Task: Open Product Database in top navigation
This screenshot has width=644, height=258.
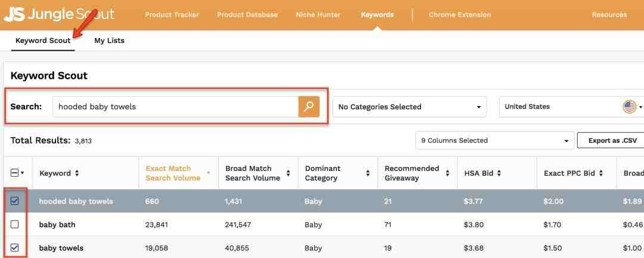Action: 247,15
